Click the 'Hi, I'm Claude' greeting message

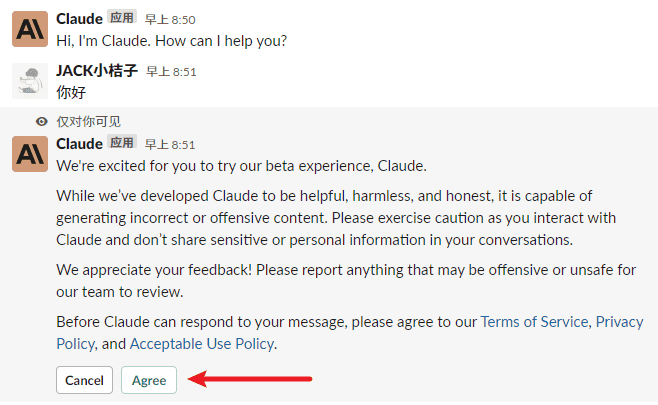click(172, 41)
